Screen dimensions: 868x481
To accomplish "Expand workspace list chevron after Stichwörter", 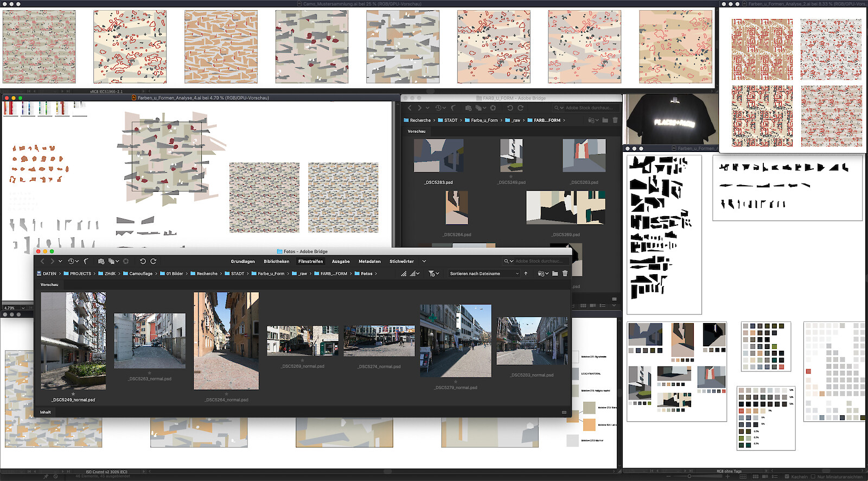I will [424, 261].
